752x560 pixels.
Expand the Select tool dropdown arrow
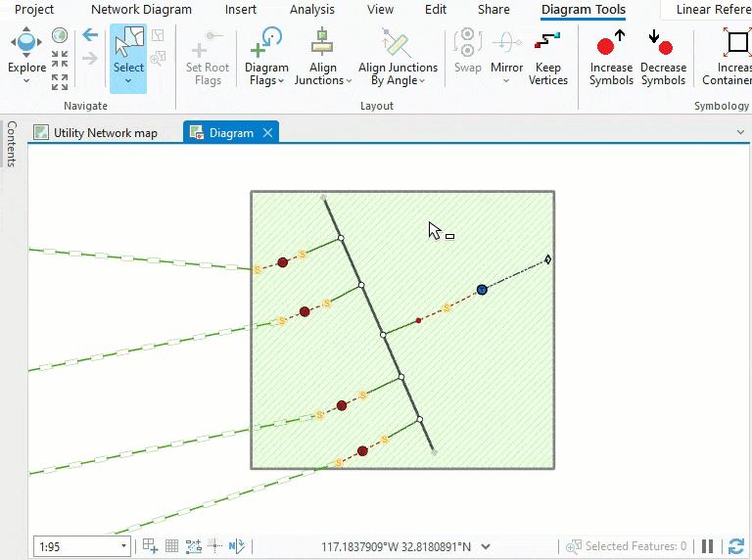[x=128, y=81]
